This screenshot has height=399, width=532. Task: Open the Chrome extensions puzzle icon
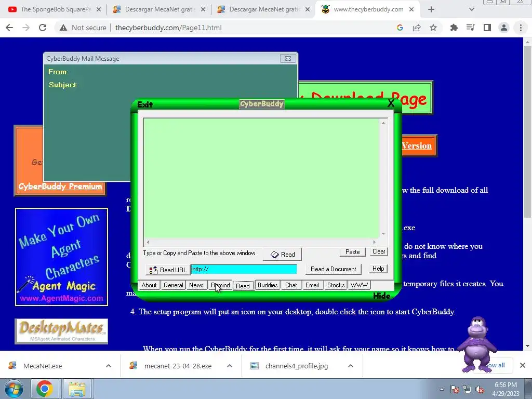(454, 28)
